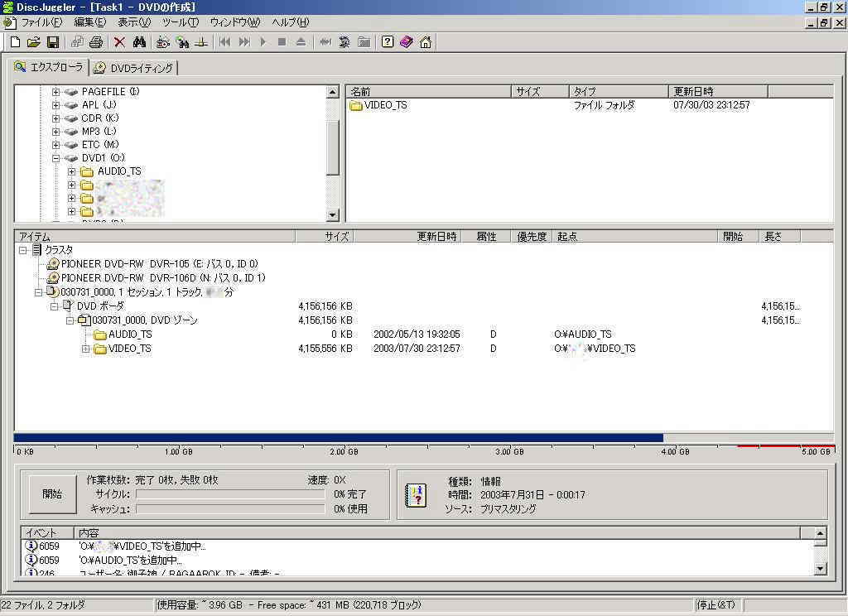Collapse the DVD ボーダ node
This screenshot has height=616, width=848.
[x=54, y=306]
